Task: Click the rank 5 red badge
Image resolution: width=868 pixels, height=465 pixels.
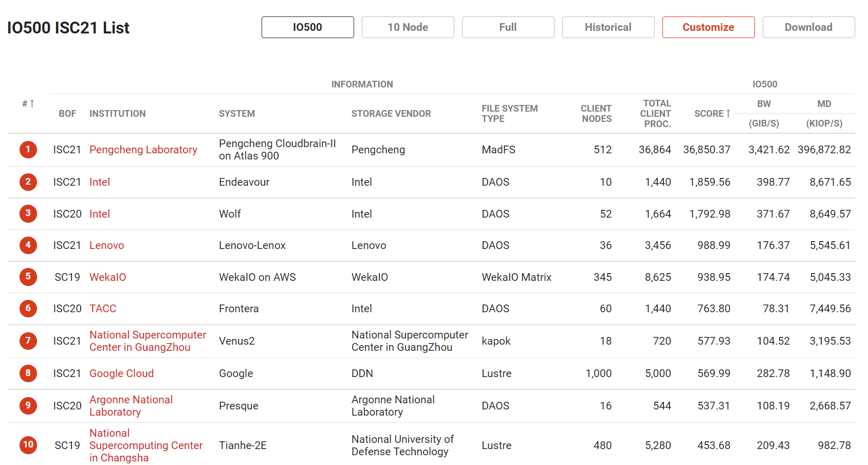Action: tap(28, 277)
